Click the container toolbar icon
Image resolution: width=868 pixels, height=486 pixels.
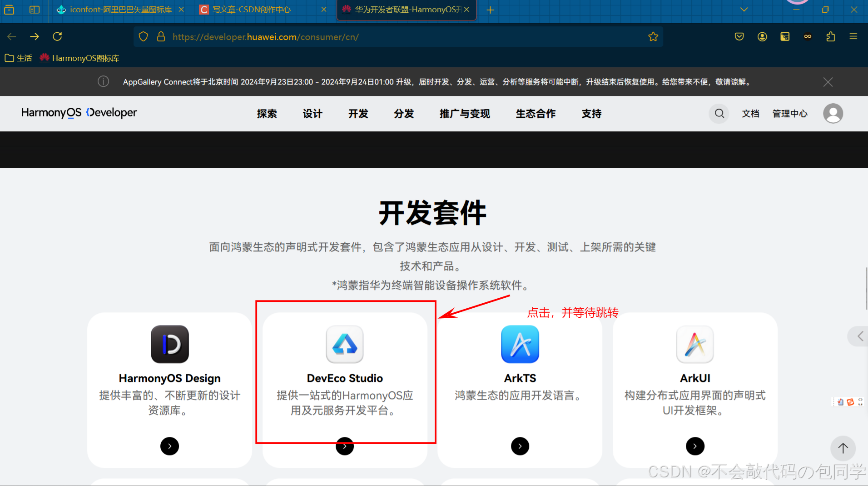click(x=785, y=36)
